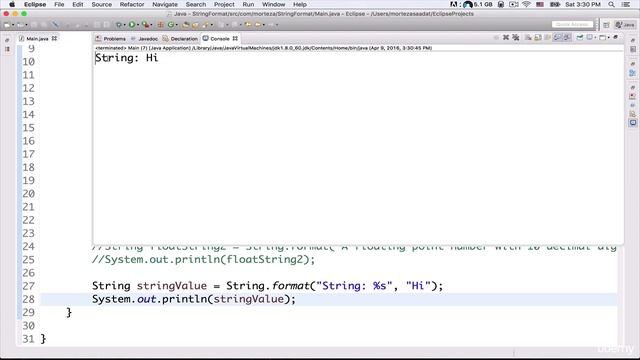Open the Open Console dropdown arrow
This screenshot has height=360, width=640.
pyautogui.click(x=609, y=38)
